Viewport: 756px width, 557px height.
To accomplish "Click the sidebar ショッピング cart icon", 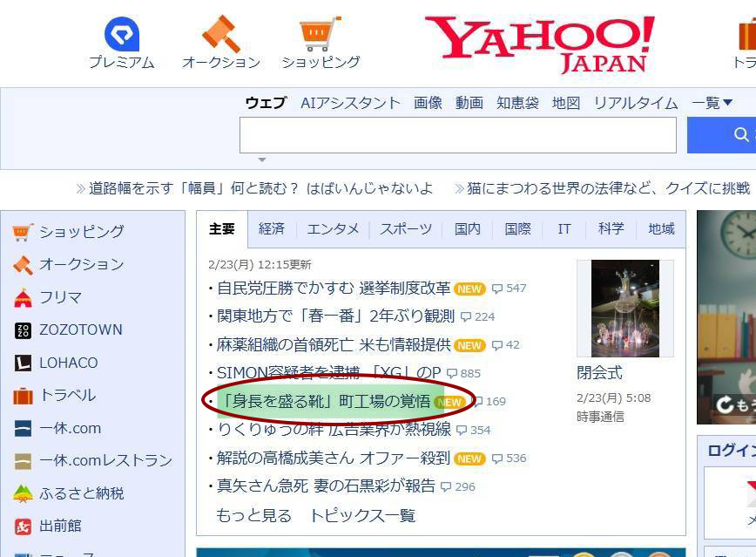I will coord(23,232).
